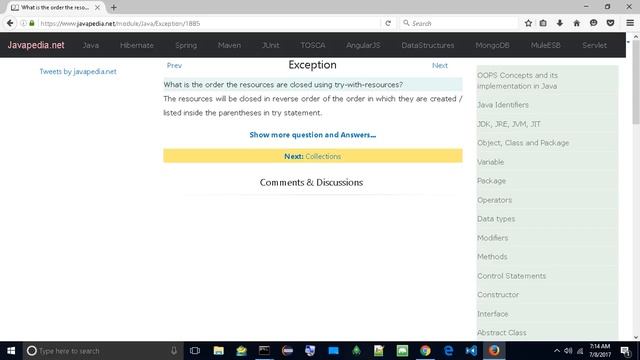Click 'Show more question and Answers...'
The width and height of the screenshot is (640, 360).
point(313,135)
